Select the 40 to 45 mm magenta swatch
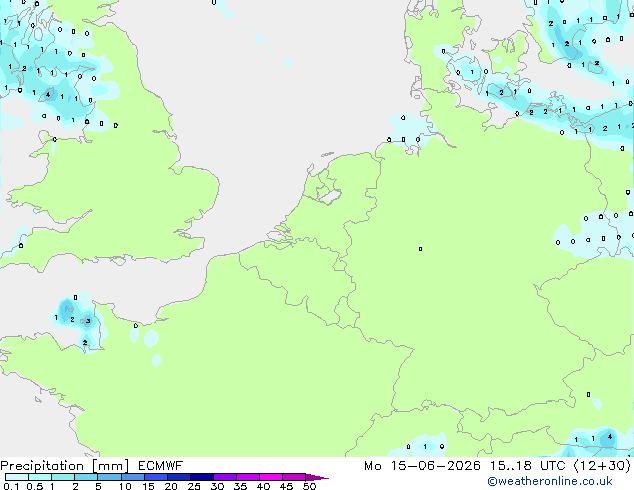This screenshot has width=634, height=490. [x=271, y=477]
